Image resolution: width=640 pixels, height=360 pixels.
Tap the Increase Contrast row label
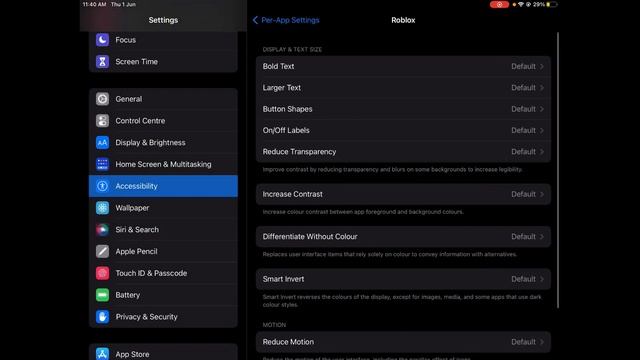click(x=293, y=194)
